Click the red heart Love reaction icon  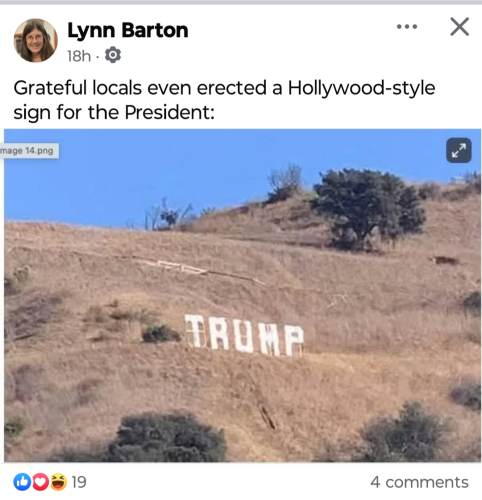(x=40, y=482)
